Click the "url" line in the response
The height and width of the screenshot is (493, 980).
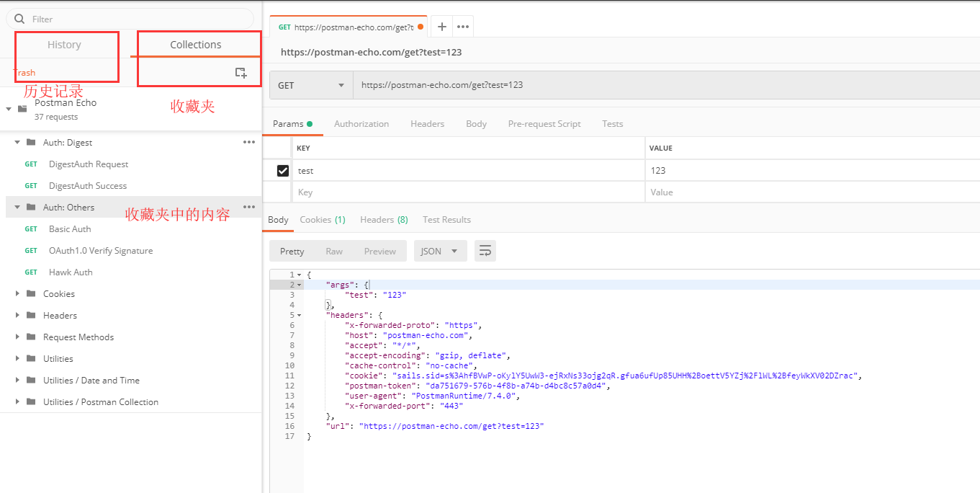tap(434, 426)
